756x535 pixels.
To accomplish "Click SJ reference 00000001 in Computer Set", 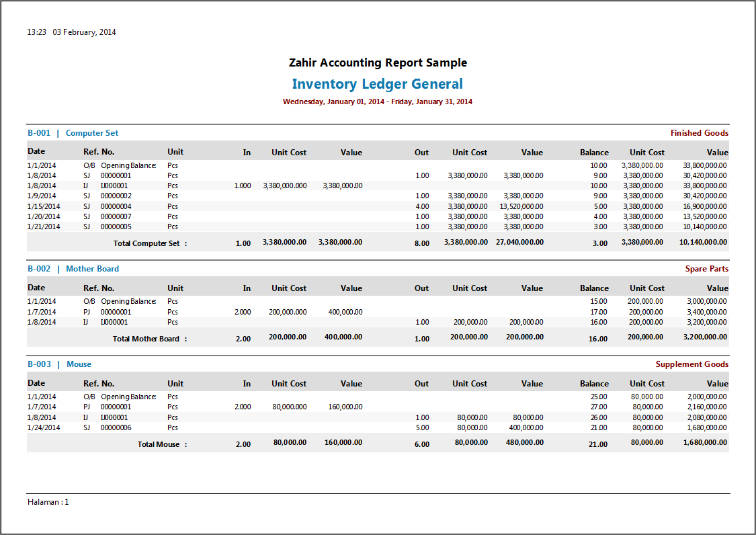I will tap(116, 175).
